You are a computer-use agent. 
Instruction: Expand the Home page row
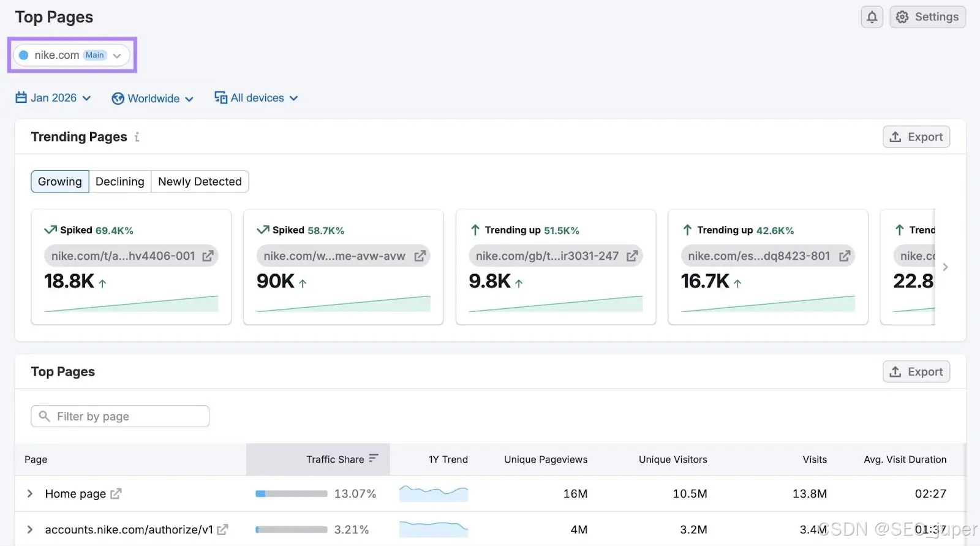29,493
